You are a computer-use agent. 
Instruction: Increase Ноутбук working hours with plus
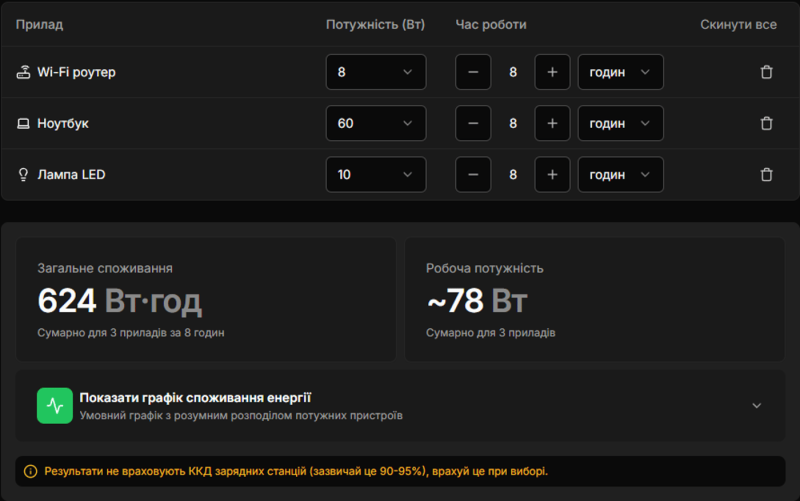(552, 123)
